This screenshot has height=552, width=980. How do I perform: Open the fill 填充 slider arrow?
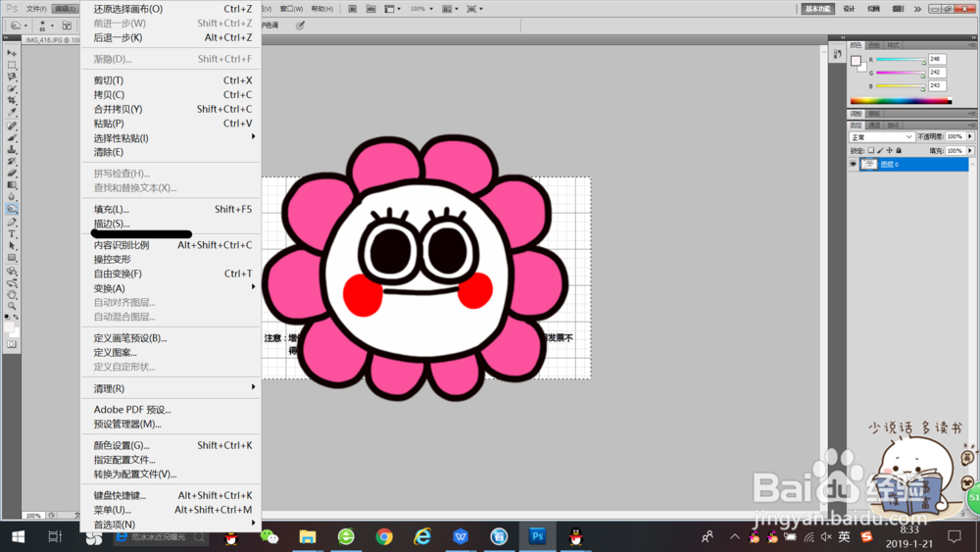tap(970, 151)
